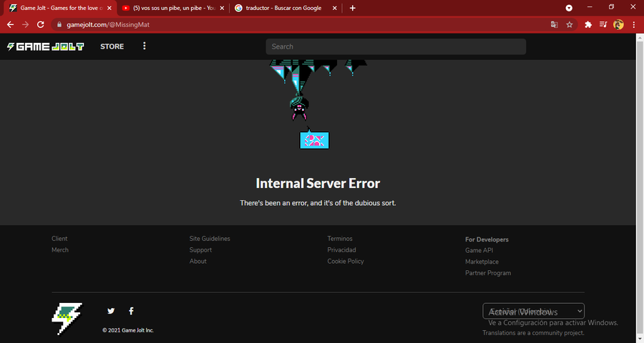Click the Game Jolt logo in header
The image size is (644, 343).
coord(46,46)
